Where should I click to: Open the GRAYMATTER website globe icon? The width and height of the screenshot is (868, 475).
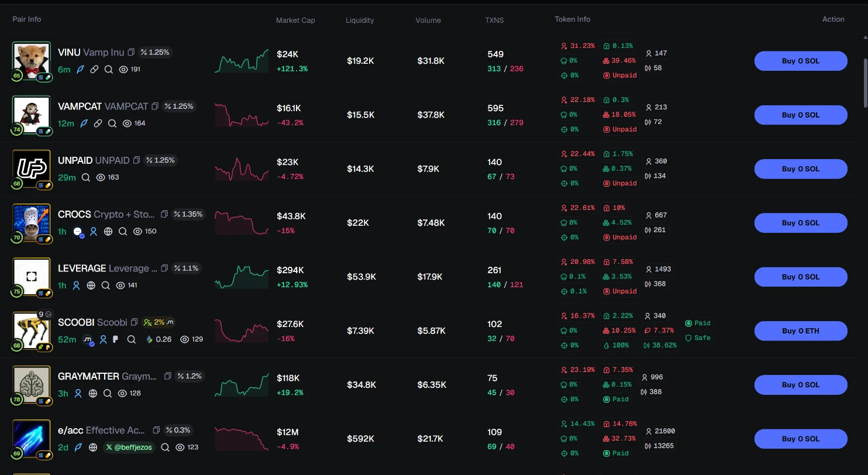(92, 393)
